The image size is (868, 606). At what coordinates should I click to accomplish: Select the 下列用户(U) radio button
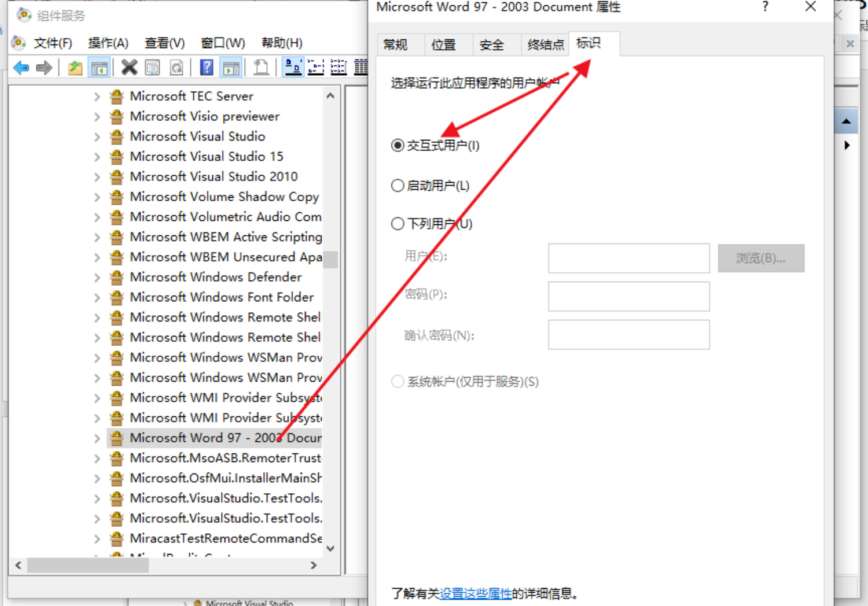point(398,224)
